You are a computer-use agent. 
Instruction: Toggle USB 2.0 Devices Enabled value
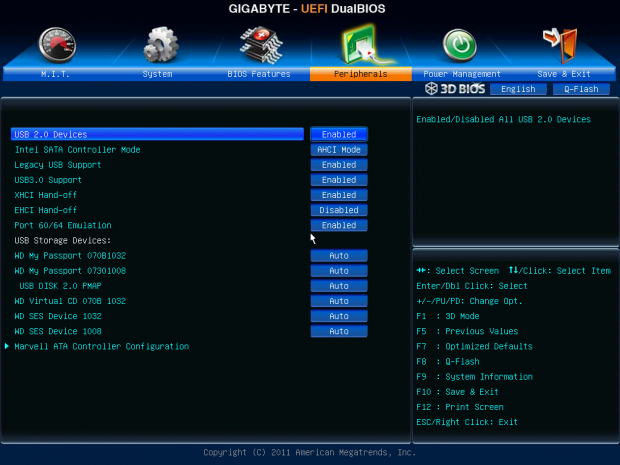339,134
